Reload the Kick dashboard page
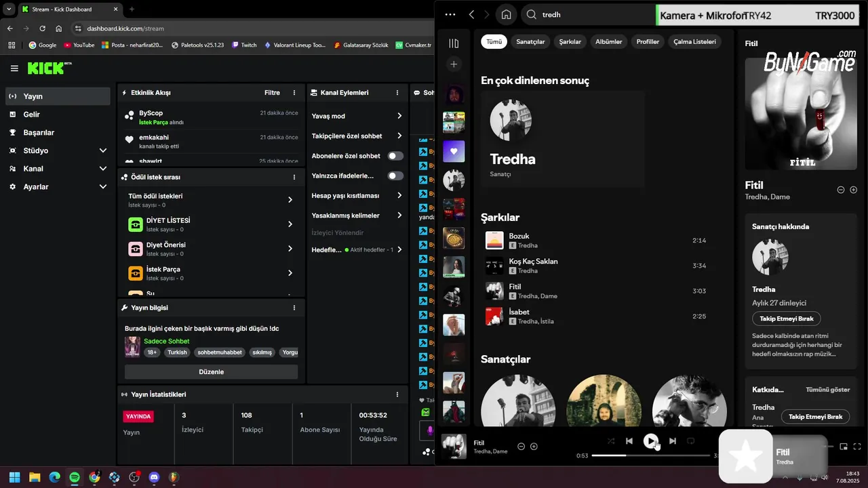Image resolution: width=868 pixels, height=488 pixels. coord(42,28)
